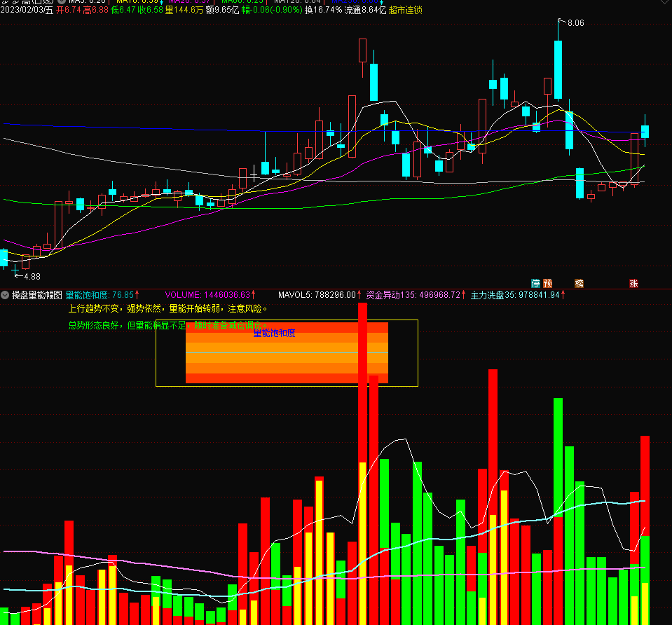Select the candlestick marked with the 8.06 high
Screen dimensions: 672x625
(x=558, y=70)
